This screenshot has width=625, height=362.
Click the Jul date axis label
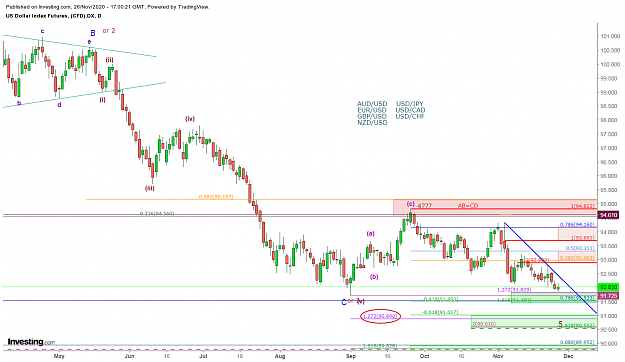coord(203,356)
